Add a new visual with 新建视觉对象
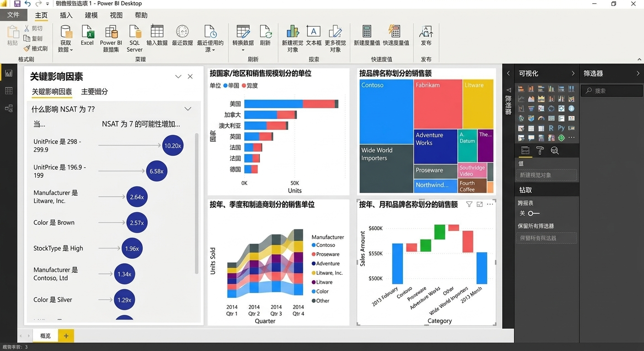 click(293, 38)
